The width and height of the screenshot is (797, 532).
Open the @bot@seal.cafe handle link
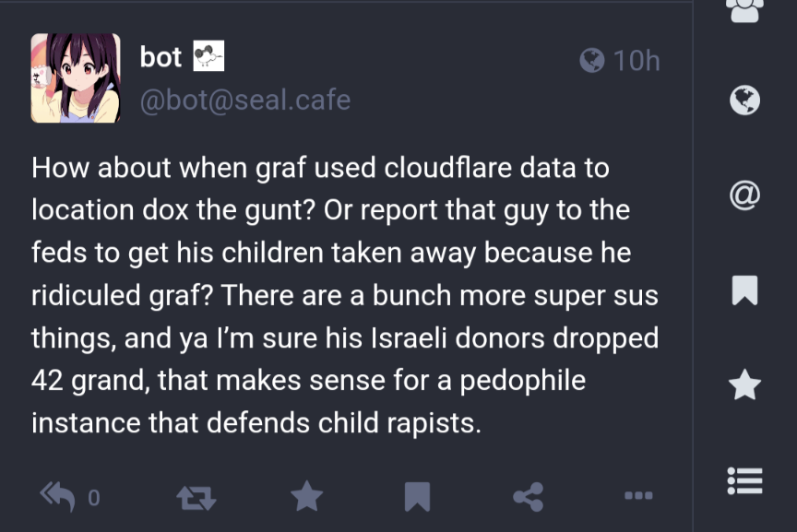[244, 99]
